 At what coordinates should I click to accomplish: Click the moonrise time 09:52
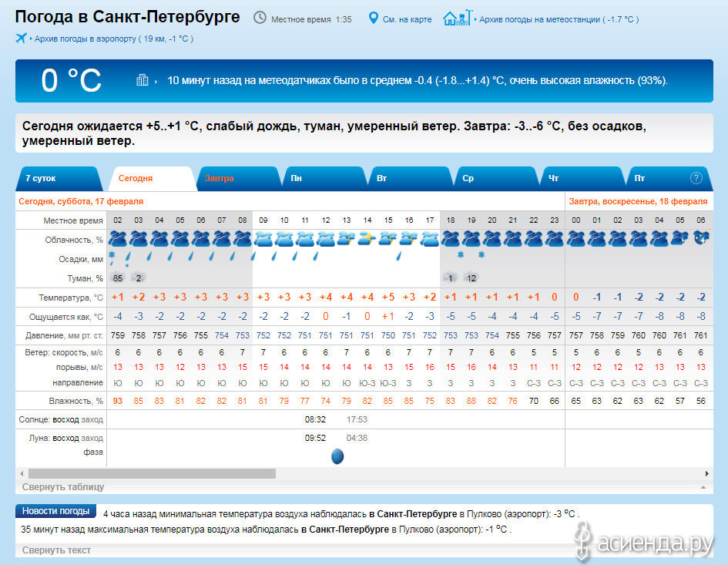point(315,438)
